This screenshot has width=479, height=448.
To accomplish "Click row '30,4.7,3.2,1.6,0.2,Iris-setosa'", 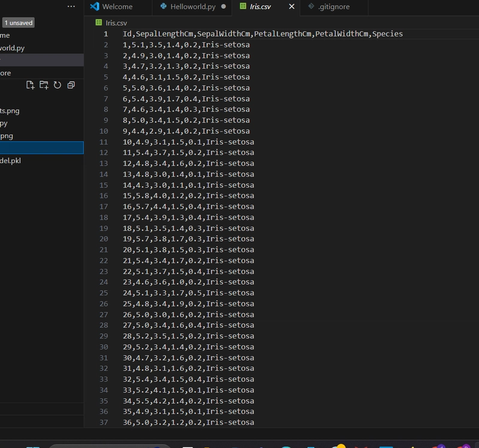I will pos(189,358).
